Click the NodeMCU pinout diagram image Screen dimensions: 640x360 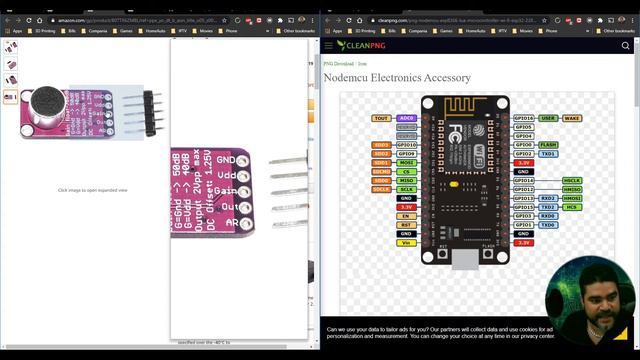point(477,183)
